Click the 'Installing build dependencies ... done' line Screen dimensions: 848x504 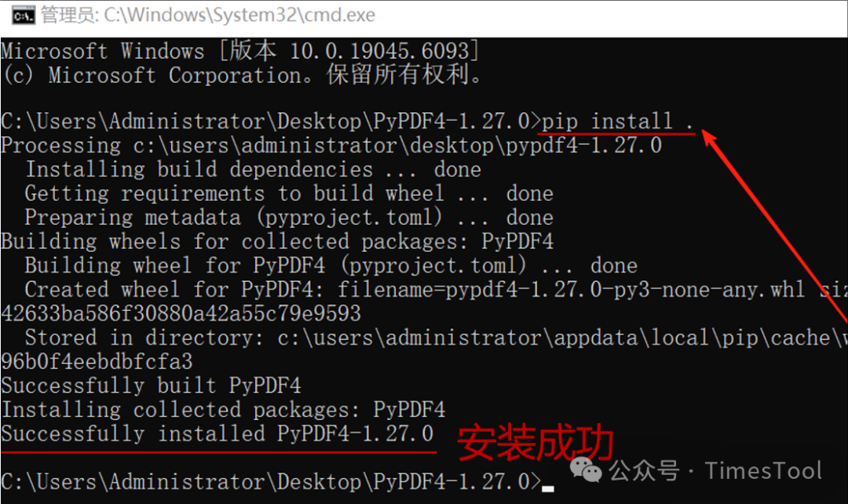[x=253, y=170]
